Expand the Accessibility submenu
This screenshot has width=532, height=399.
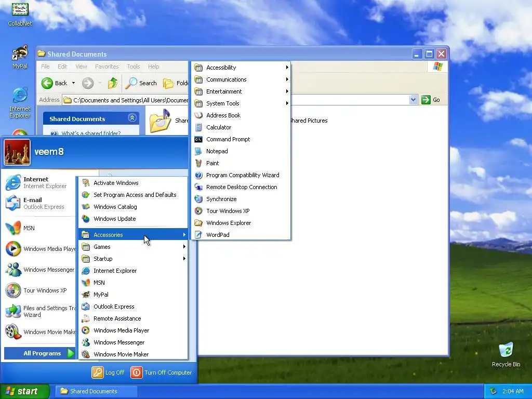point(241,68)
